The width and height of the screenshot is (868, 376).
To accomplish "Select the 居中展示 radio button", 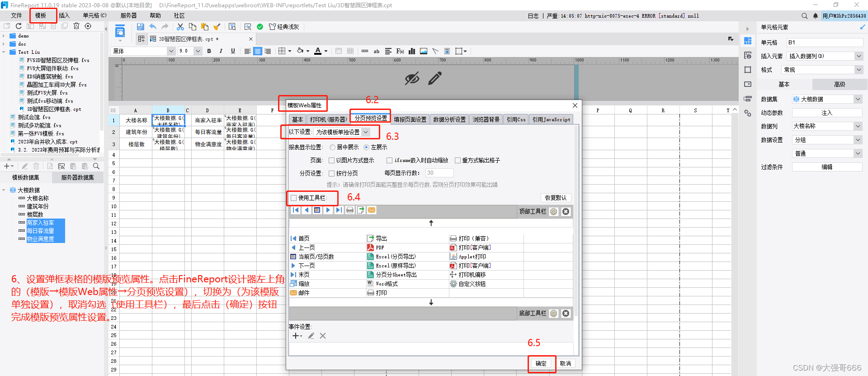I will (x=332, y=147).
